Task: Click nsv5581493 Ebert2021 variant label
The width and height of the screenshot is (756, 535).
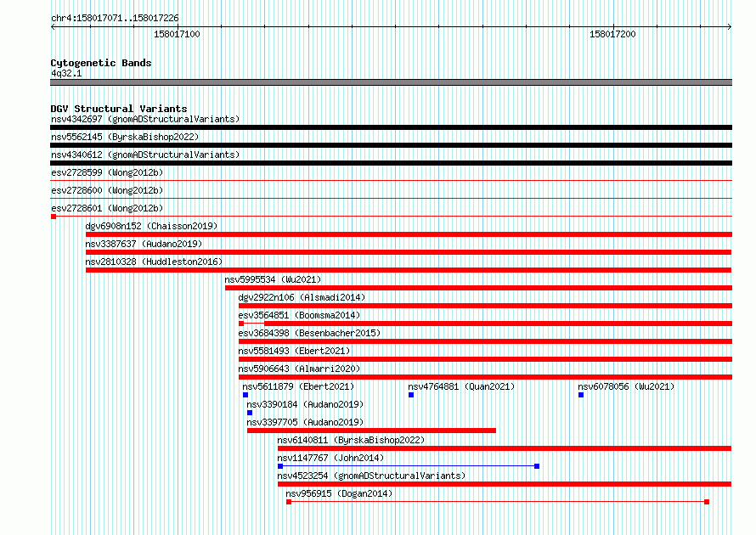Action: [294, 351]
